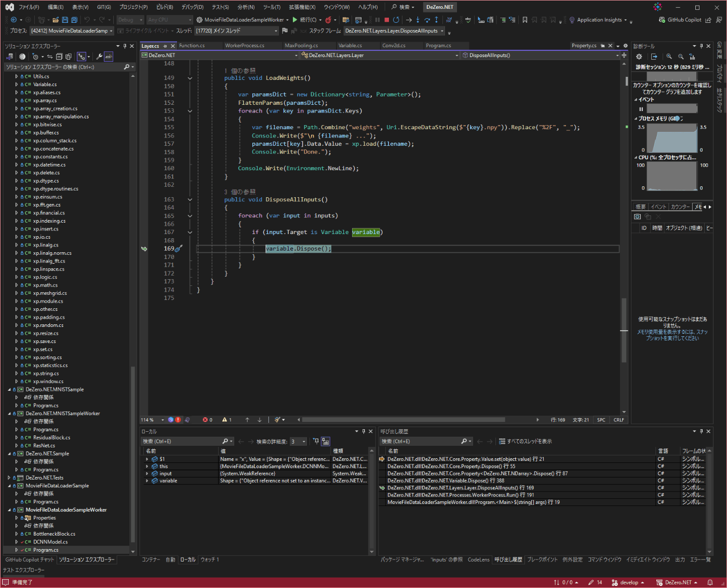Open Application Insights button

pyautogui.click(x=598, y=20)
